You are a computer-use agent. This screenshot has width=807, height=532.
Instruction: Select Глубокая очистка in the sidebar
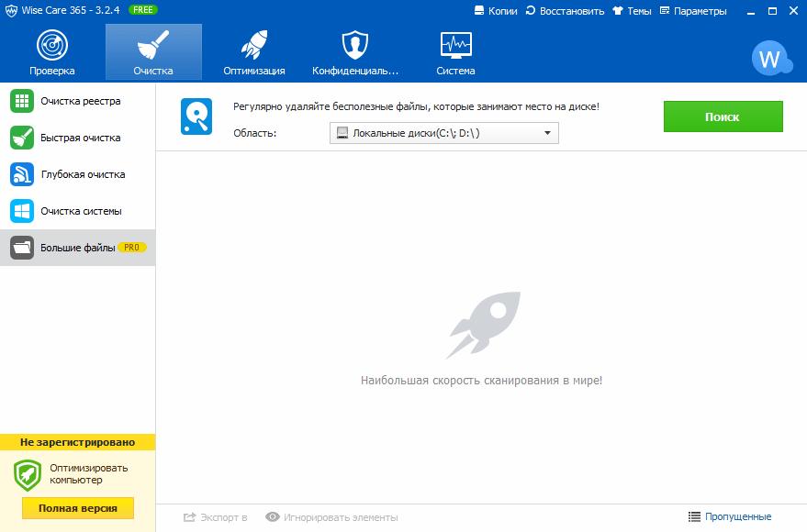coord(78,174)
